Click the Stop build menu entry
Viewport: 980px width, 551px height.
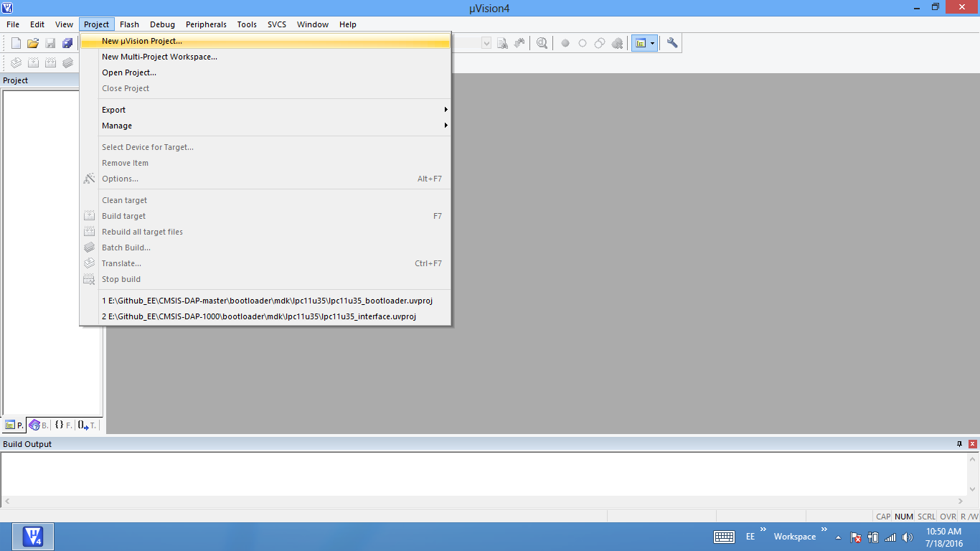pos(265,279)
